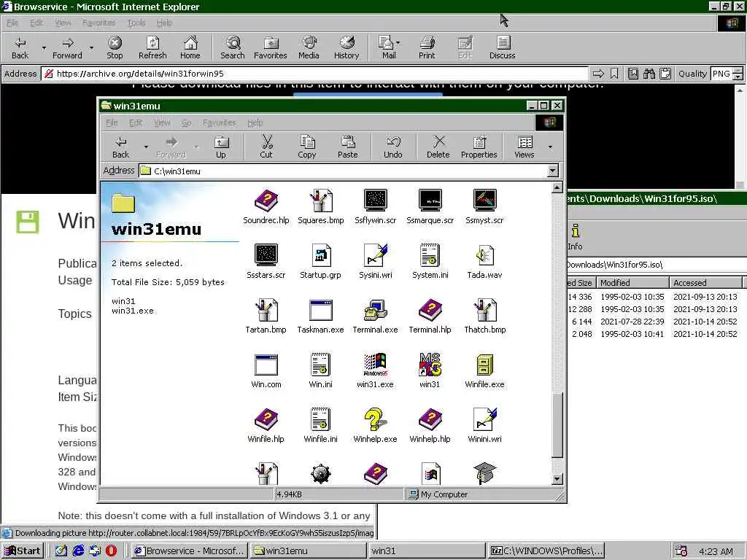Open Properties from win31emu toolbar
The height and width of the screenshot is (560, 747).
click(x=479, y=147)
